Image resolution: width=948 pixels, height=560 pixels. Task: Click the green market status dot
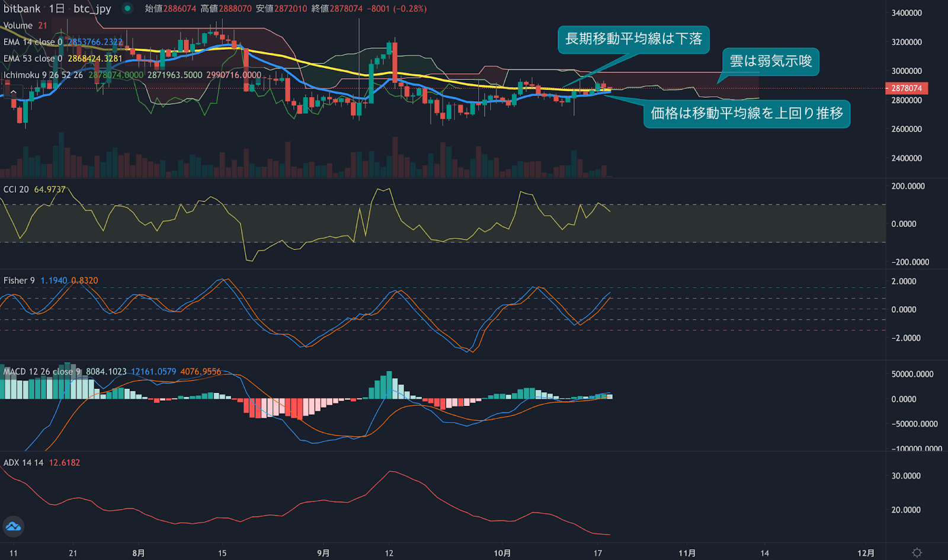[x=127, y=8]
